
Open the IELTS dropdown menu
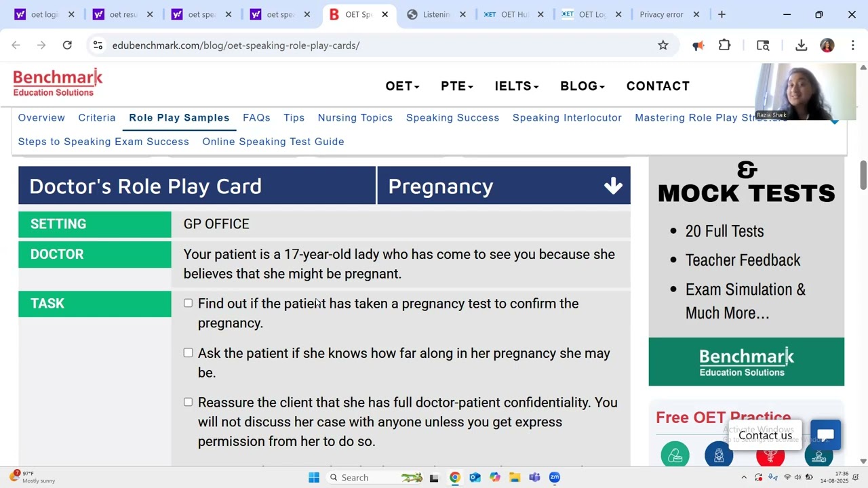(516, 86)
